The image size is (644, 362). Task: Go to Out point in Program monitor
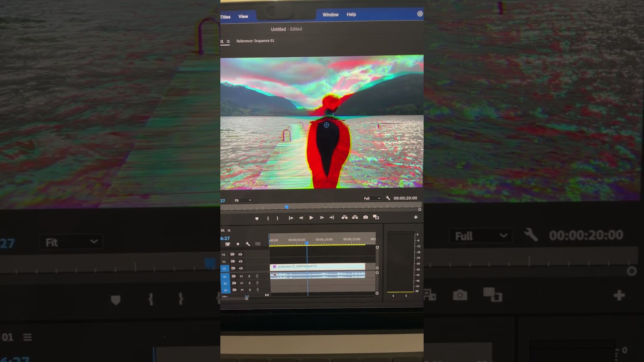332,218
